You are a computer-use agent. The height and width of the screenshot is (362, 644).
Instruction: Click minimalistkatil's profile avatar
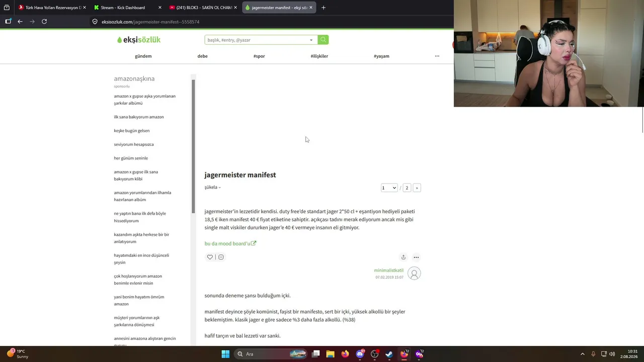coord(414,274)
